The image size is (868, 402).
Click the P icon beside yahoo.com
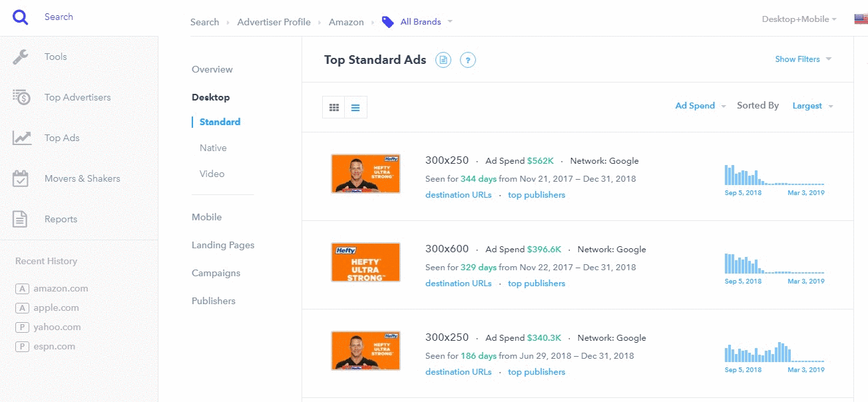[x=23, y=327]
